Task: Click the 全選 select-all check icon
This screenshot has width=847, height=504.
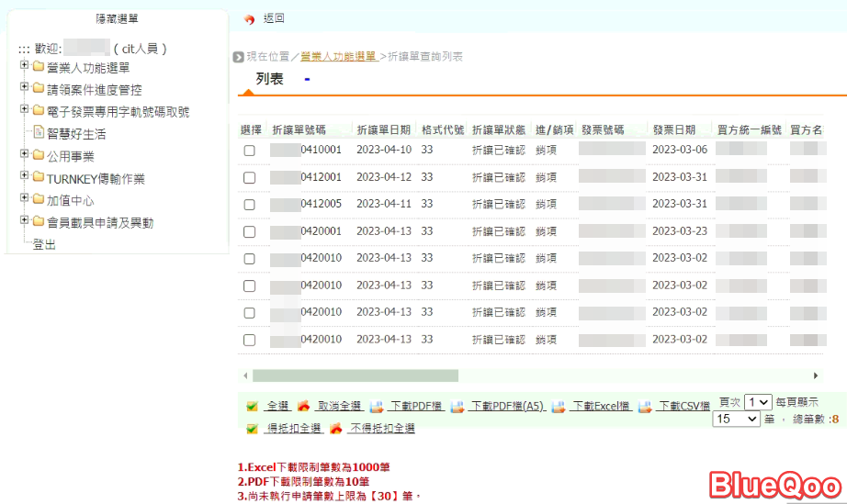Action: pyautogui.click(x=252, y=406)
